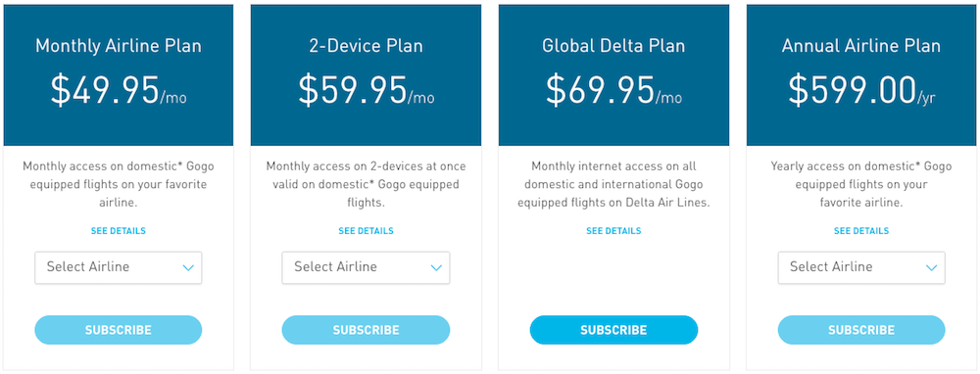See details of Monthly Airline Plan
The width and height of the screenshot is (980, 374).
pos(119,231)
